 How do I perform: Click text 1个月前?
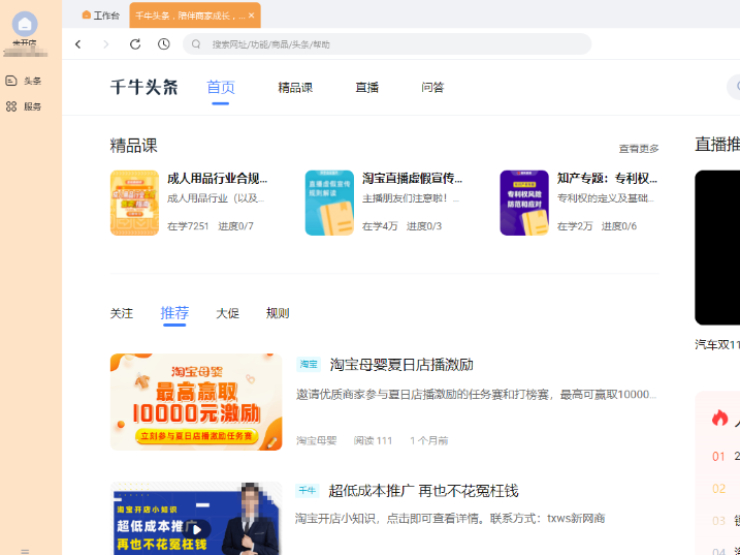(x=429, y=440)
